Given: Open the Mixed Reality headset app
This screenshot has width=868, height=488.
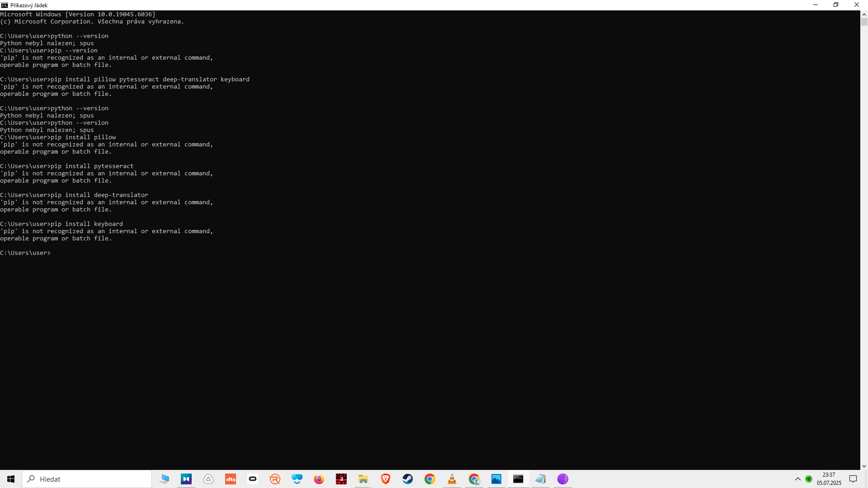Looking at the screenshot, I should click(x=297, y=479).
